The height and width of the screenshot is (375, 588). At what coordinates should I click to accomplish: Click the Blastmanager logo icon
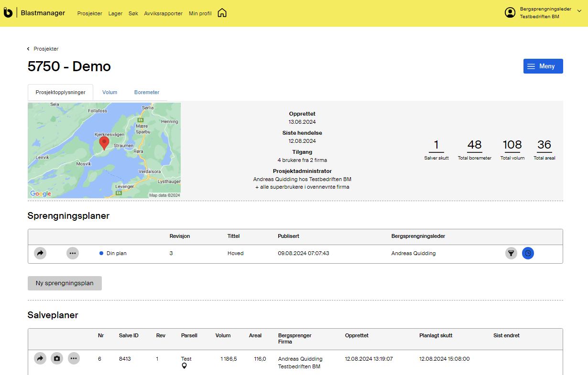(x=8, y=13)
